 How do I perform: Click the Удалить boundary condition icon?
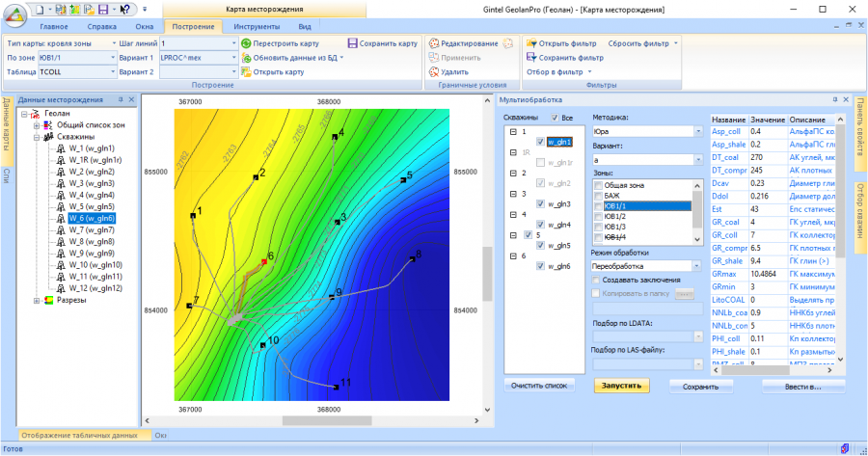click(x=434, y=72)
